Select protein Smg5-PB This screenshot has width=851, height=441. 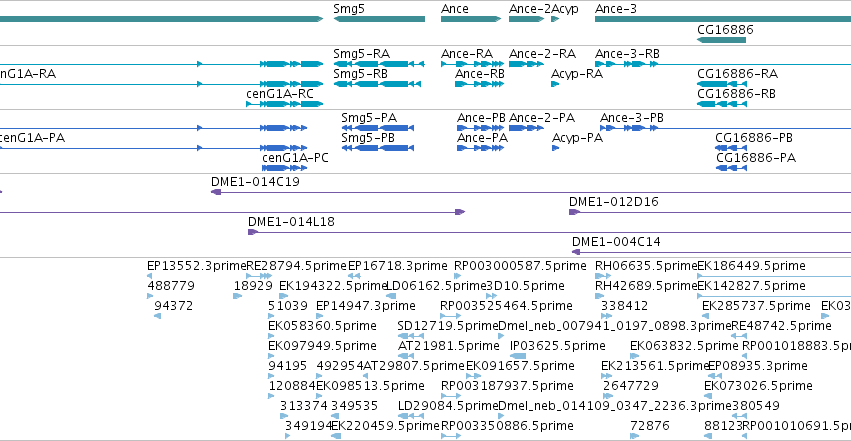(x=368, y=138)
